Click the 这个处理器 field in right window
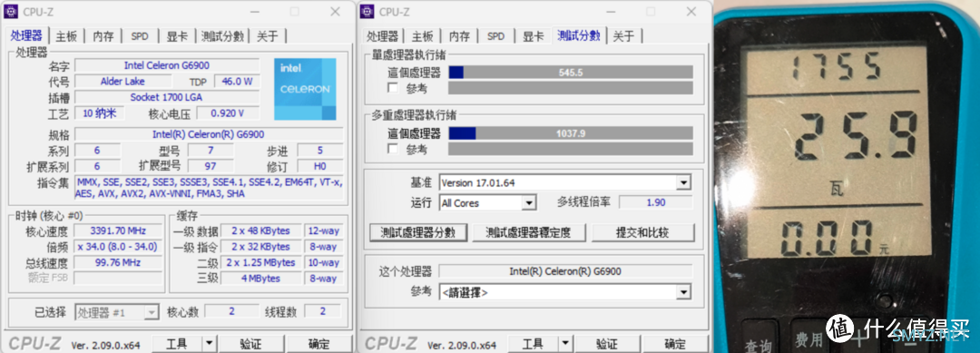Screen dimensions: 980x353 click(x=565, y=271)
